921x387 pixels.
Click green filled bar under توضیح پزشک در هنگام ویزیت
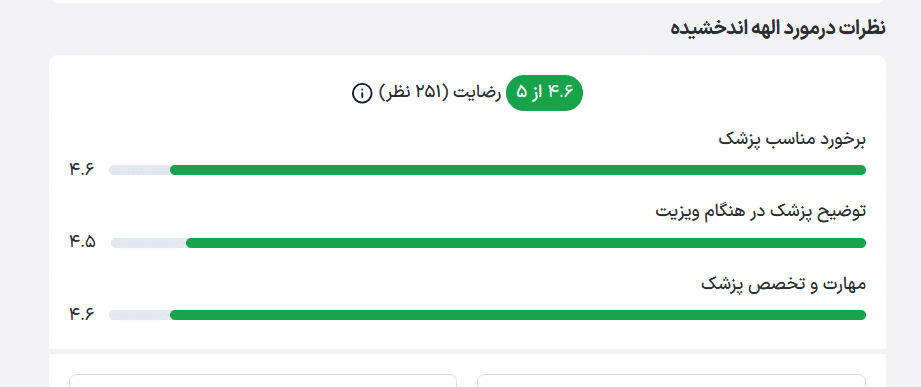pos(526,243)
